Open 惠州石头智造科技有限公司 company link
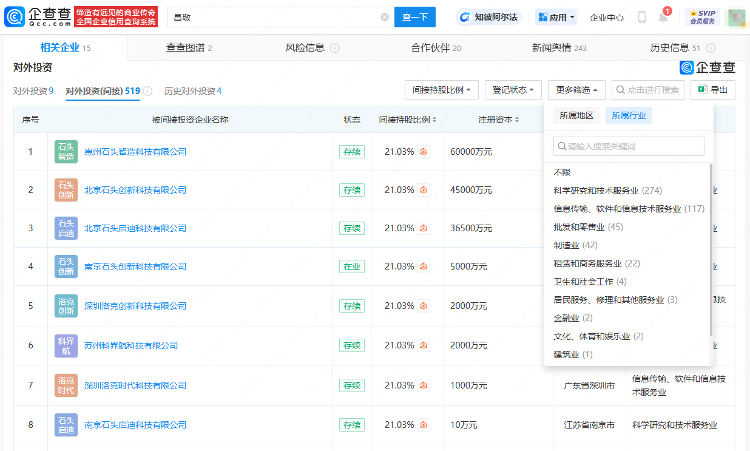 point(135,151)
